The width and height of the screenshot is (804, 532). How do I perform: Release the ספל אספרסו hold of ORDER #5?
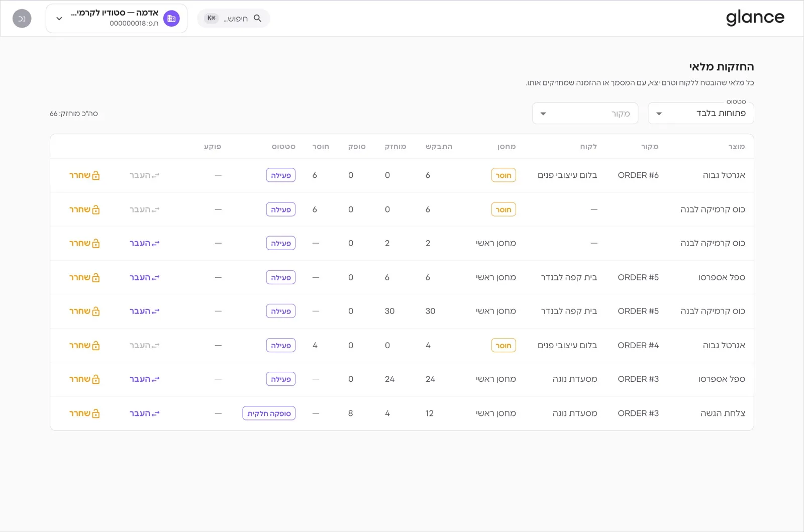(x=84, y=277)
